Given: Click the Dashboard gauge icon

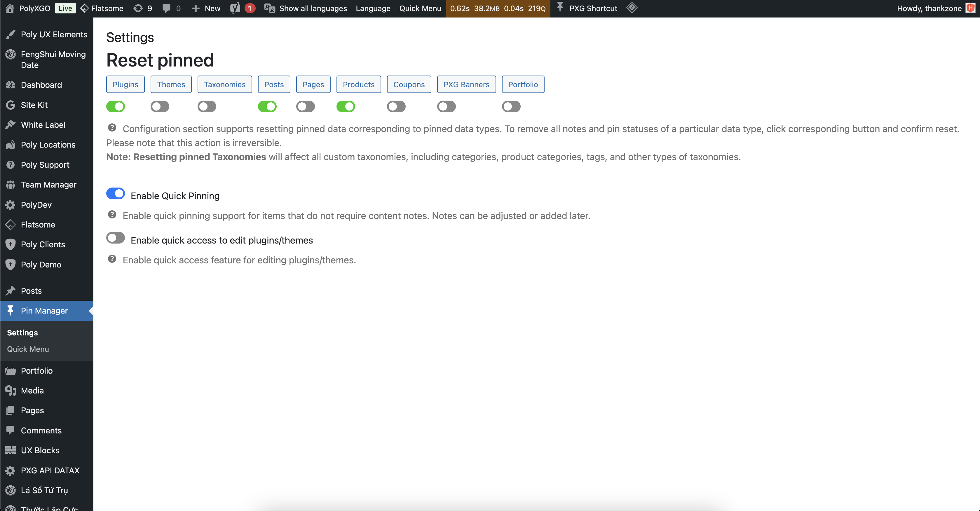Looking at the screenshot, I should point(11,85).
